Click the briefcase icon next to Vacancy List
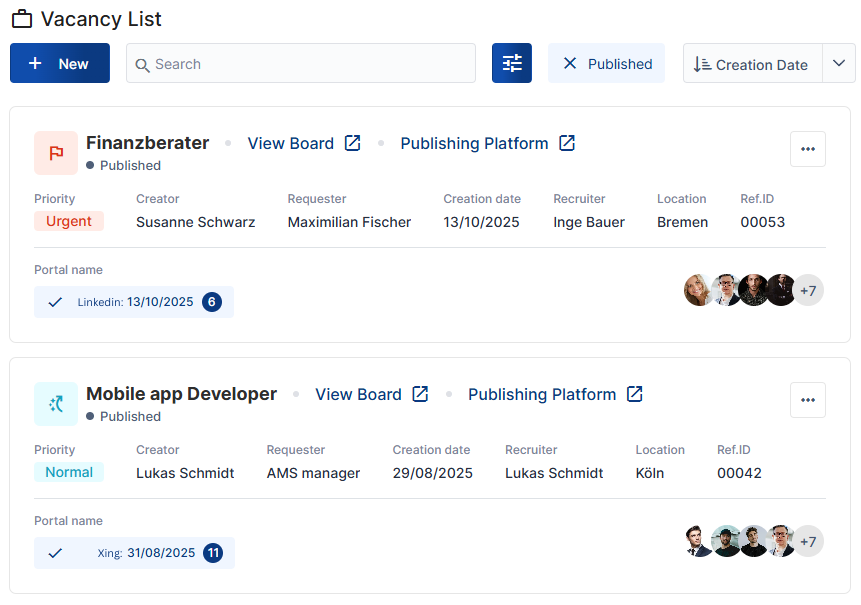Image resolution: width=861 pixels, height=605 pixels. [21, 19]
